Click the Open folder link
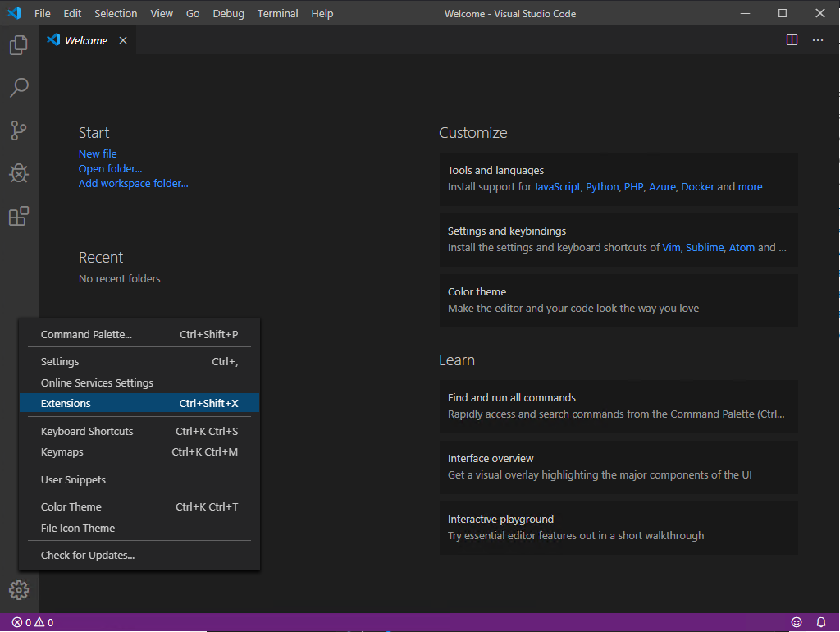The image size is (840, 632). tap(110, 168)
